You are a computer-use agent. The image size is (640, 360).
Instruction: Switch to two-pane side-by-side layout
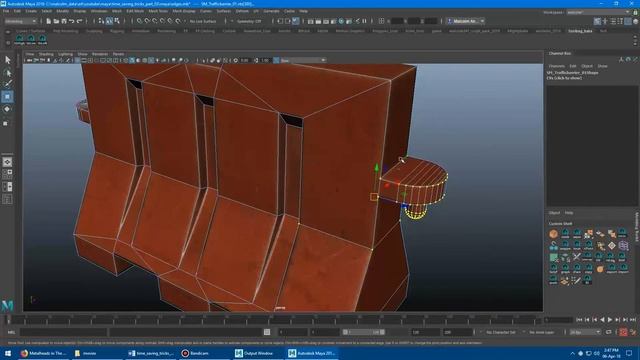(x=7, y=187)
